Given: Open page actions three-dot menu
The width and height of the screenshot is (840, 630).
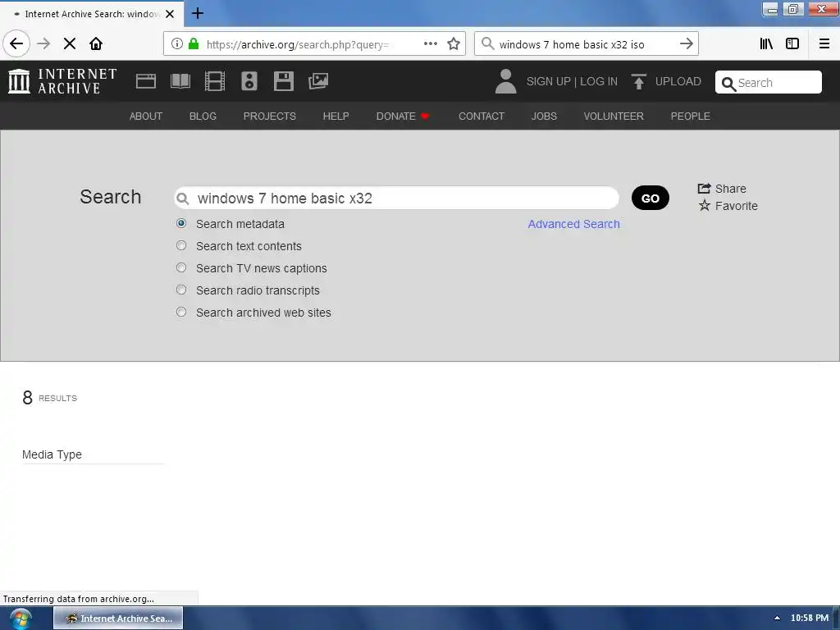Looking at the screenshot, I should [x=431, y=44].
